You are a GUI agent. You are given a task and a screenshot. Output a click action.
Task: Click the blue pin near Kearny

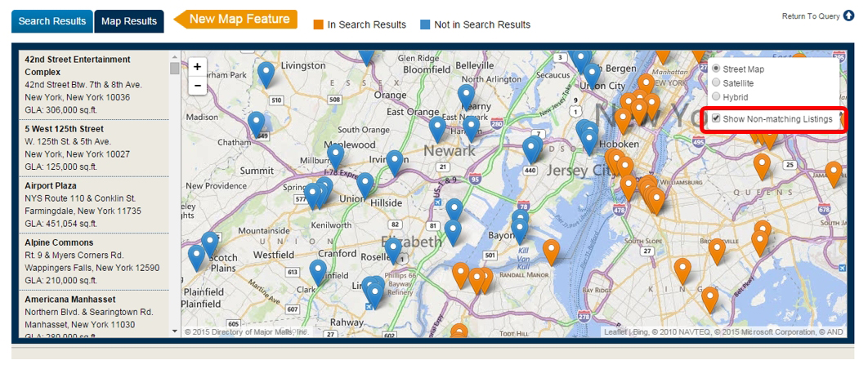tap(467, 97)
